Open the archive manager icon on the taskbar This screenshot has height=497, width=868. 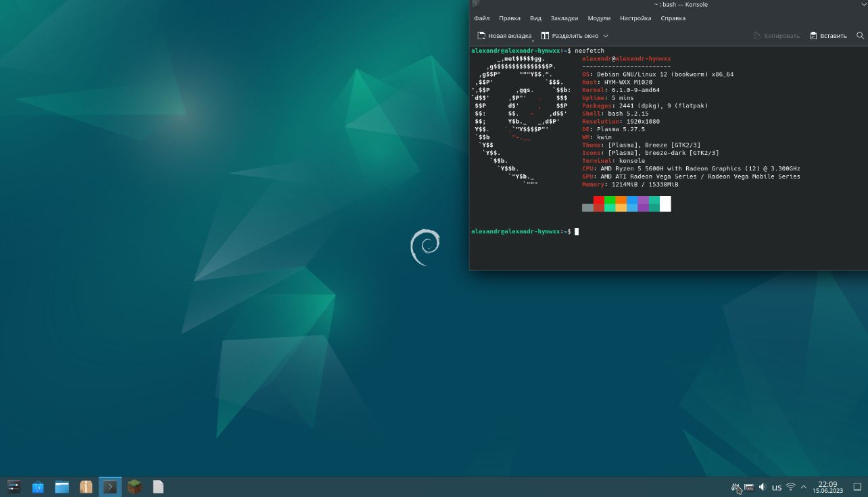point(85,486)
